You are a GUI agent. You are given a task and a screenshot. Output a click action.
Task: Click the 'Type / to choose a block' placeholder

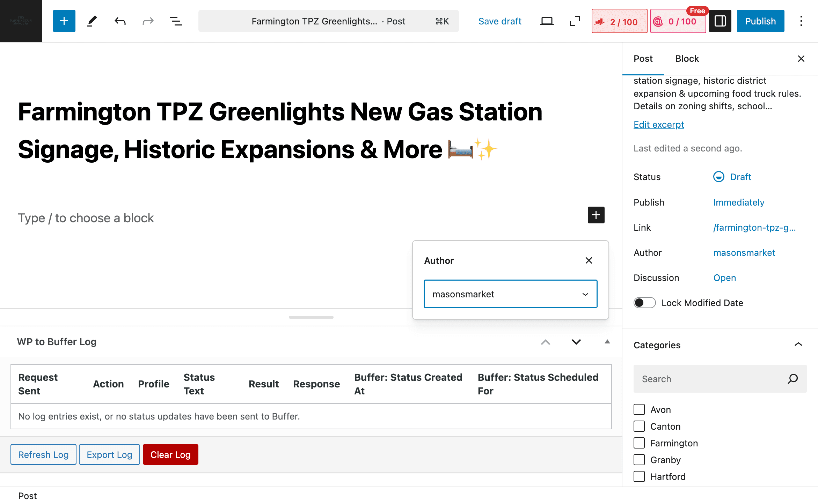point(86,218)
